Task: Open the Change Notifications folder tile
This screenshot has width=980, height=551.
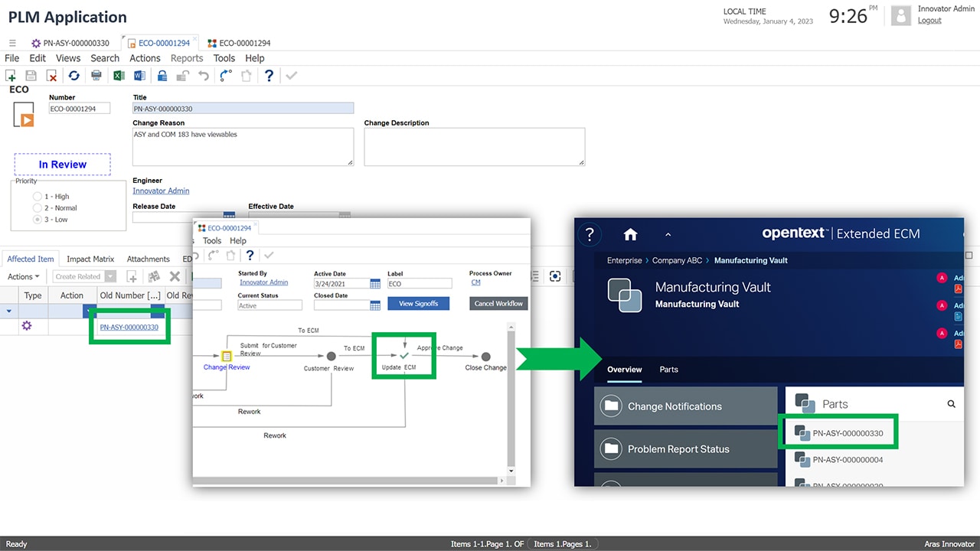Action: pos(685,406)
